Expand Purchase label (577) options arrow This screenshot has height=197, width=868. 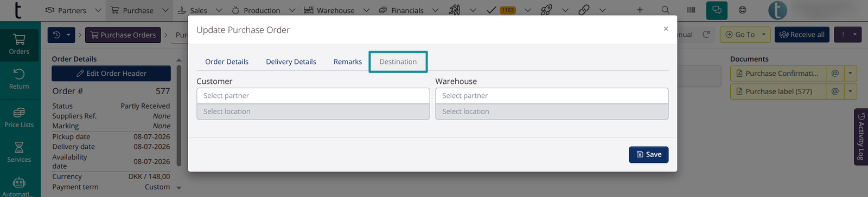pos(851,91)
